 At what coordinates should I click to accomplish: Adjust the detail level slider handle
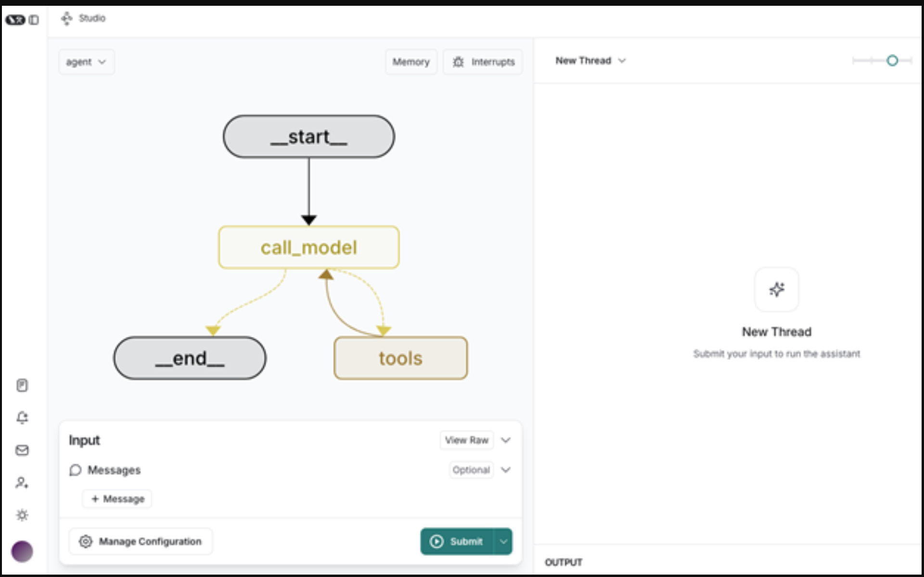pyautogui.click(x=892, y=61)
